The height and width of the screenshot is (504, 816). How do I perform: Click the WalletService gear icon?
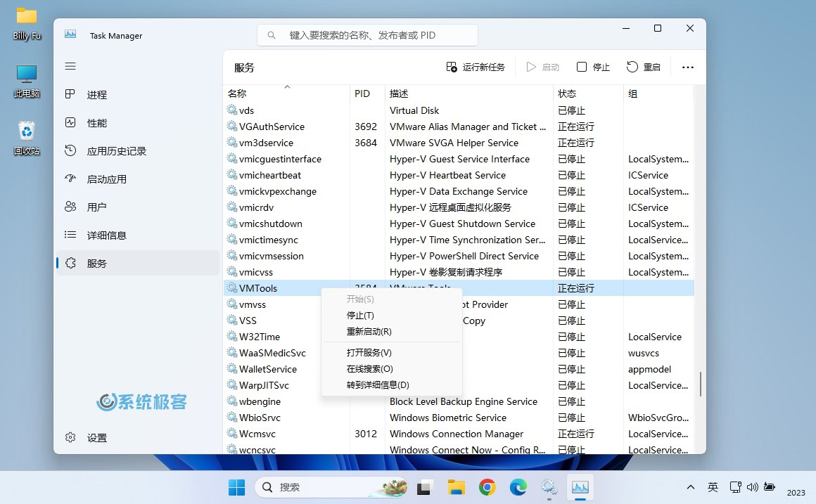point(232,368)
